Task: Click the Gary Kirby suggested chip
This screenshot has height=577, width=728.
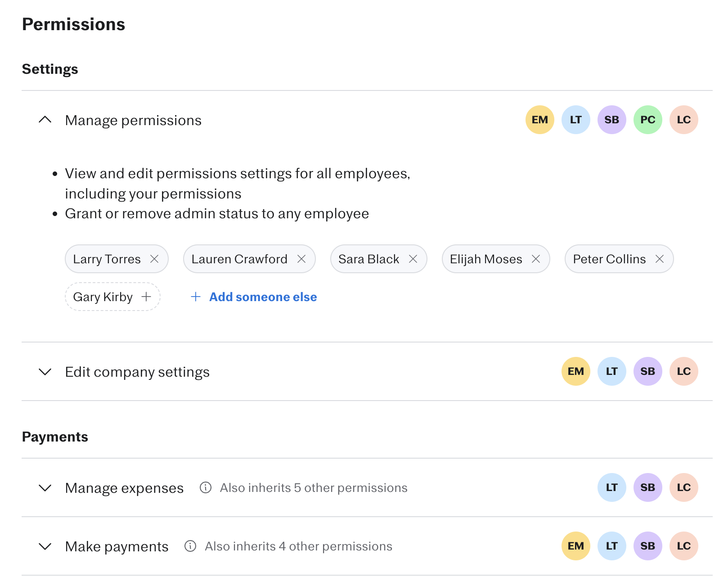Action: pos(103,297)
